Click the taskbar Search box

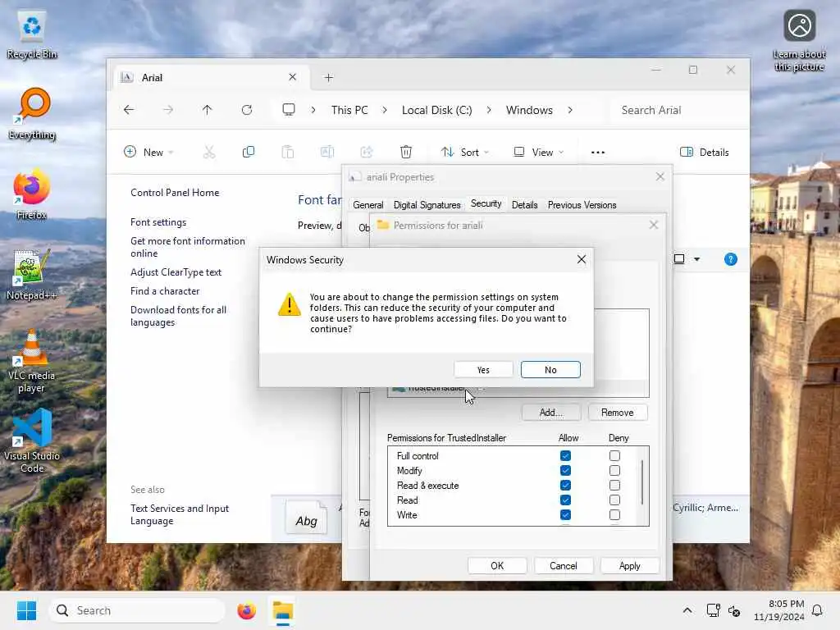click(137, 610)
